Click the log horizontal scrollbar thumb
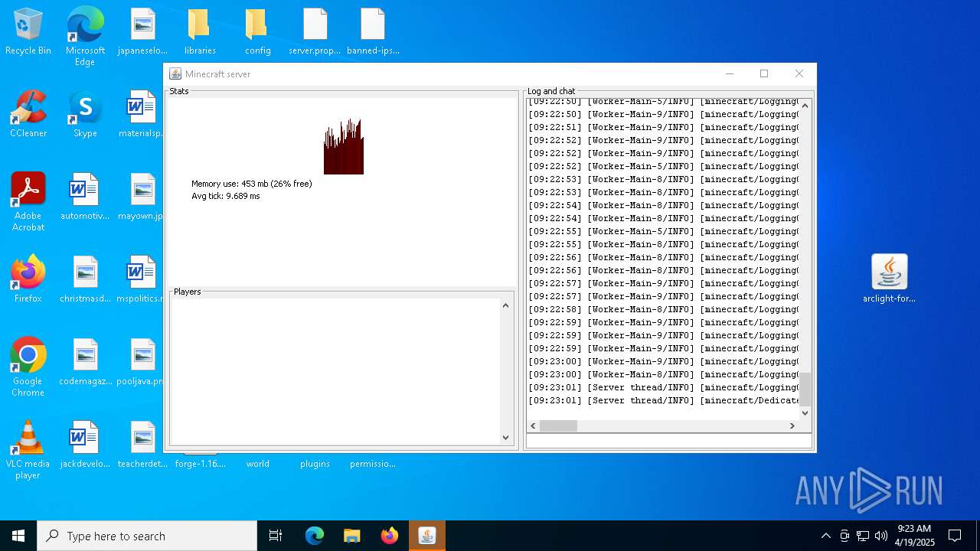Screen dimensions: 980x551 pyautogui.click(x=558, y=425)
